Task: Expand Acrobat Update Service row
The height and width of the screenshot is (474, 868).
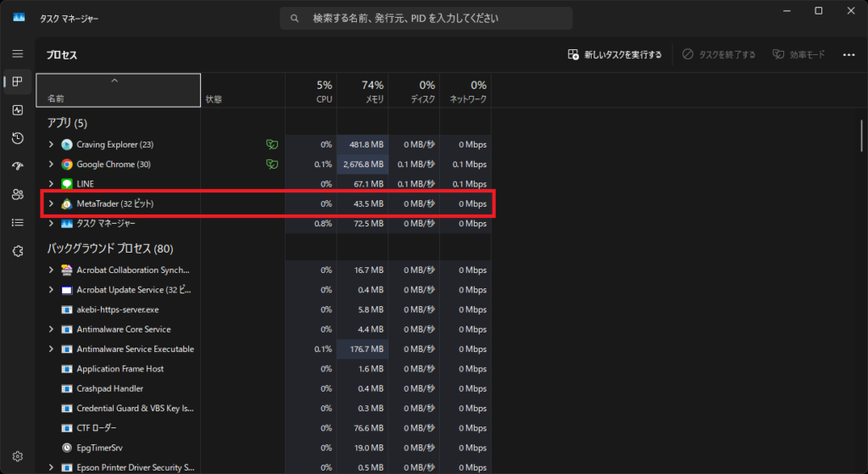Action: pyautogui.click(x=51, y=290)
